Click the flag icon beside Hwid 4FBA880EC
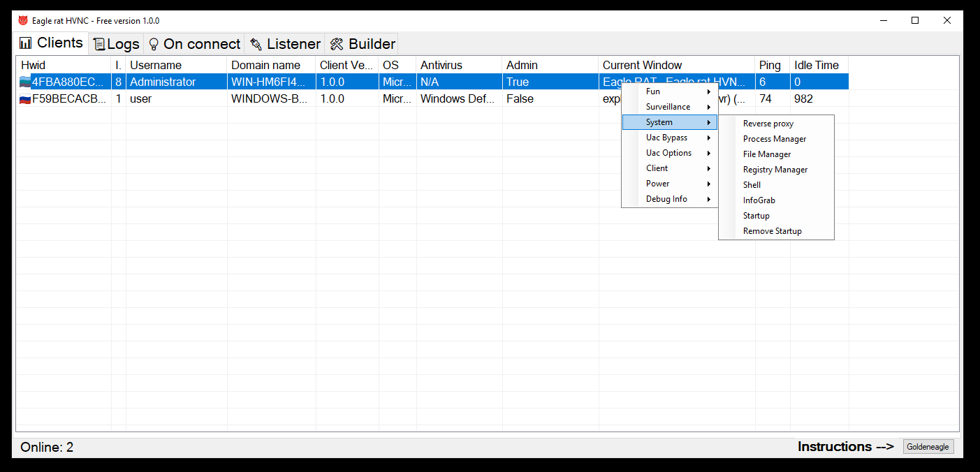This screenshot has height=472, width=980. pos(25,82)
